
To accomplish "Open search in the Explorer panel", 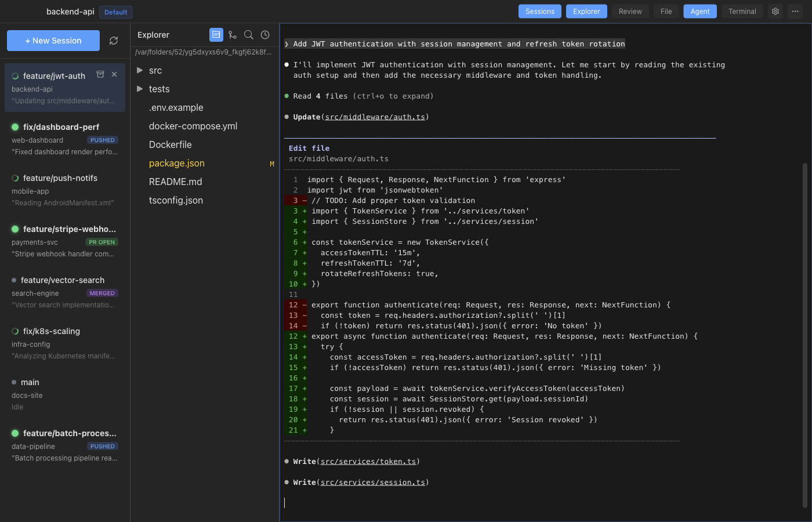I will (x=249, y=34).
